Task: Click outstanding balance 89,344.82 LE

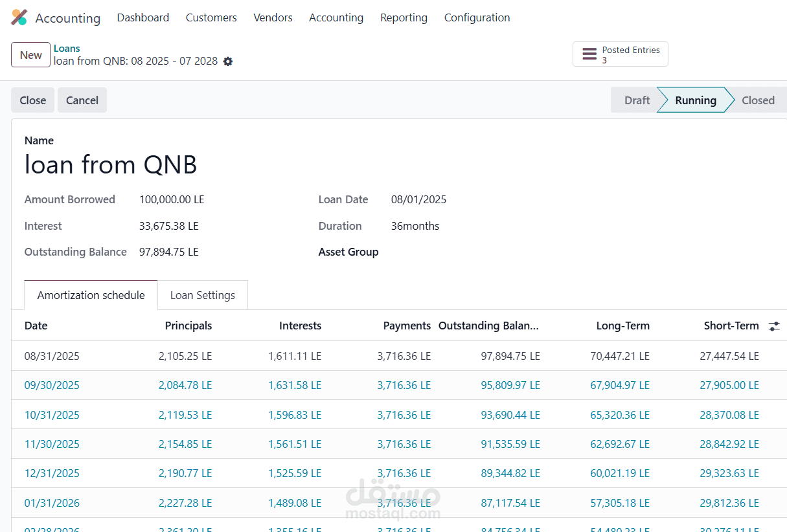Action: pos(510,473)
